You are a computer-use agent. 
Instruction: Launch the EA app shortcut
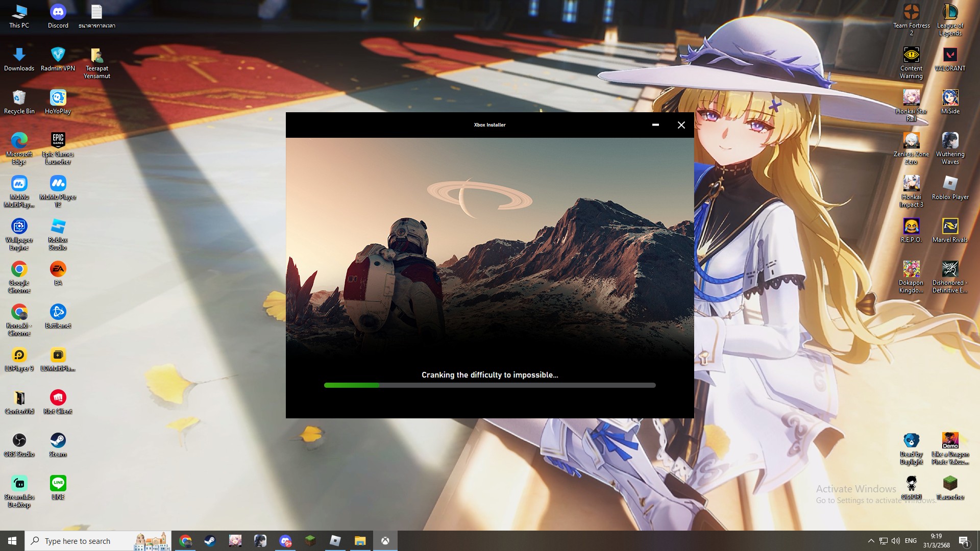[x=58, y=273]
